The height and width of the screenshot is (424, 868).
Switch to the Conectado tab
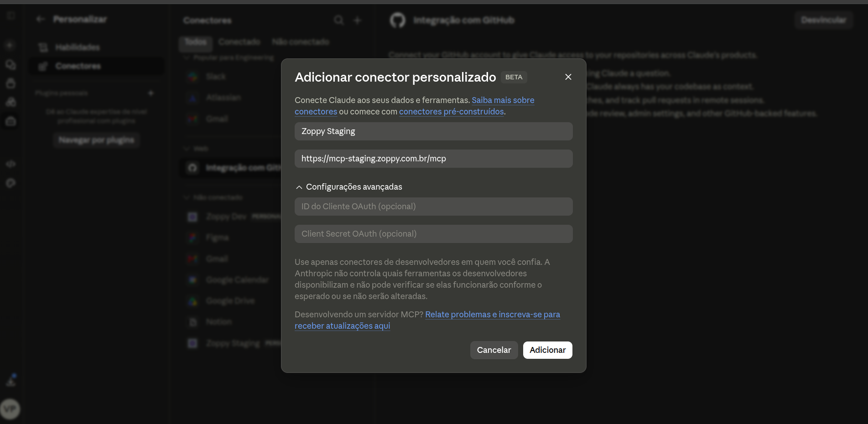click(x=239, y=42)
